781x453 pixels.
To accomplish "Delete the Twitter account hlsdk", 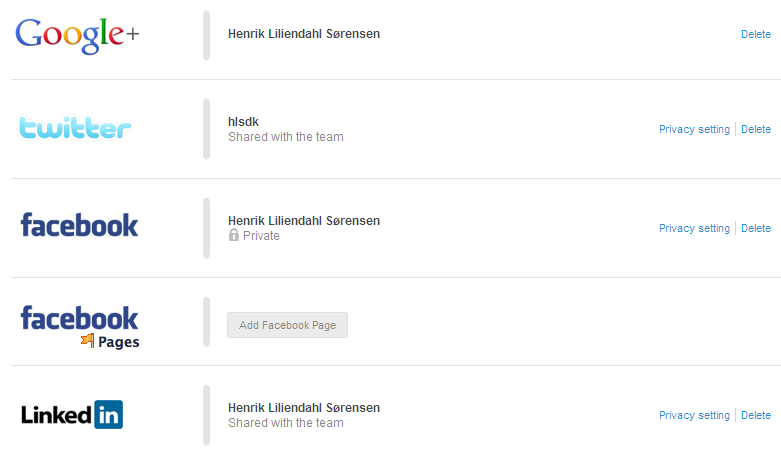I will coord(755,129).
